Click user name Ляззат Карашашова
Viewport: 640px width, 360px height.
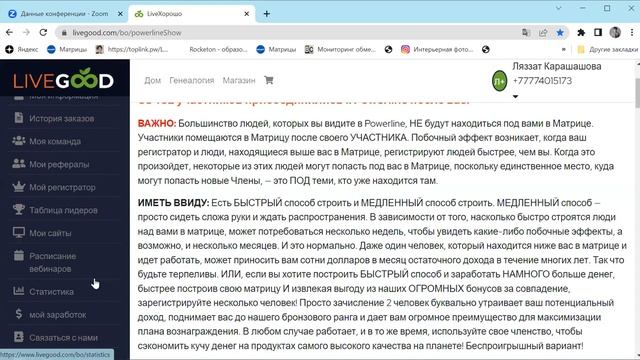point(557,67)
